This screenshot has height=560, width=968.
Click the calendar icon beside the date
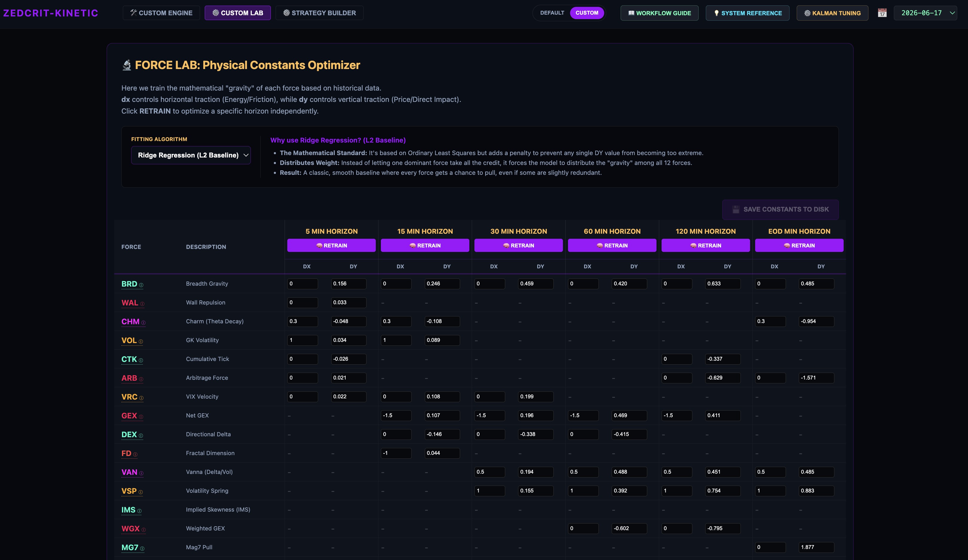click(x=882, y=13)
